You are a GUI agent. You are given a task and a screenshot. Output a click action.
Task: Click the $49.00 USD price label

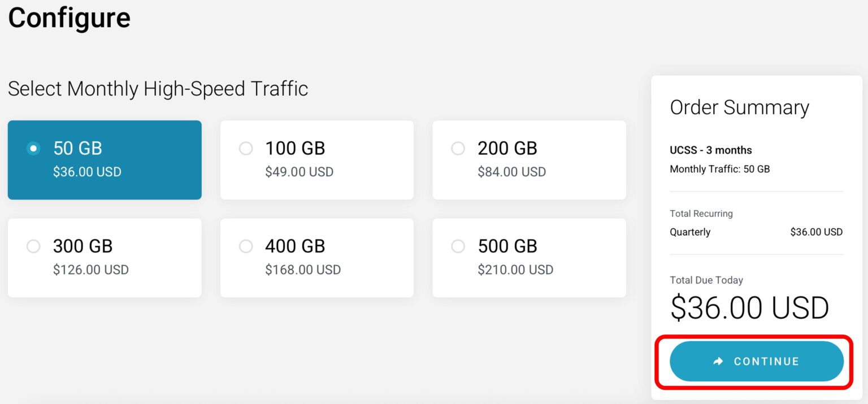click(x=299, y=172)
